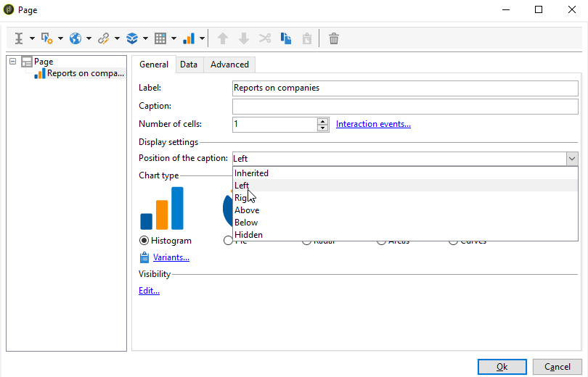Open dropdown arrow beside the chart toolbar icon
Viewport: 588px width, 377px height.
202,38
